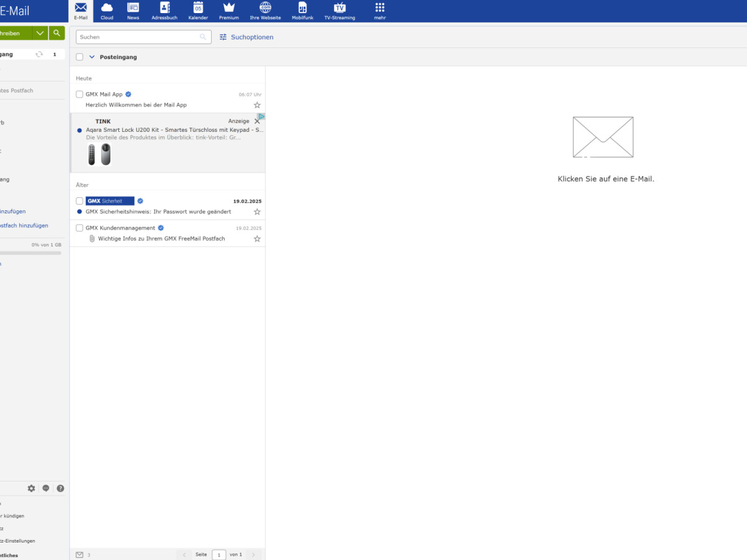
Task: Open the dropdown arrow beside the compose button
Action: pyautogui.click(x=40, y=32)
